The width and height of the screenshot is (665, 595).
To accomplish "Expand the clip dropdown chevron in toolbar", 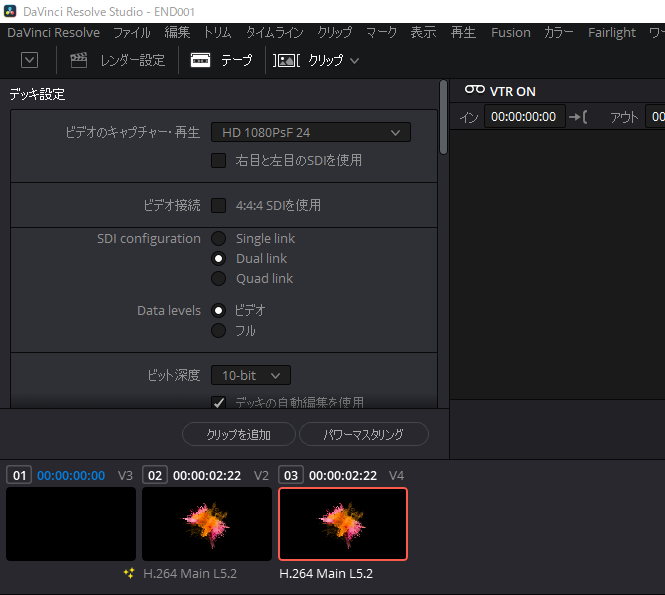I will pos(354,61).
